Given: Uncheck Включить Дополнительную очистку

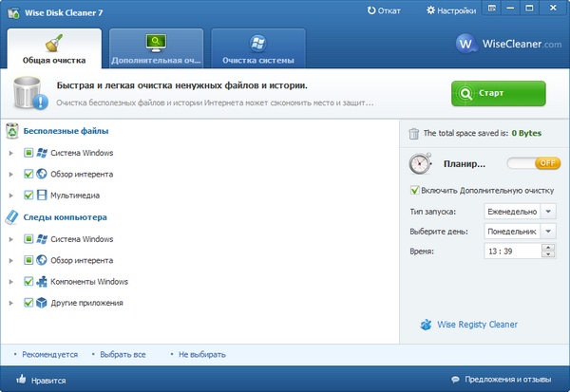Looking at the screenshot, I should (x=414, y=190).
